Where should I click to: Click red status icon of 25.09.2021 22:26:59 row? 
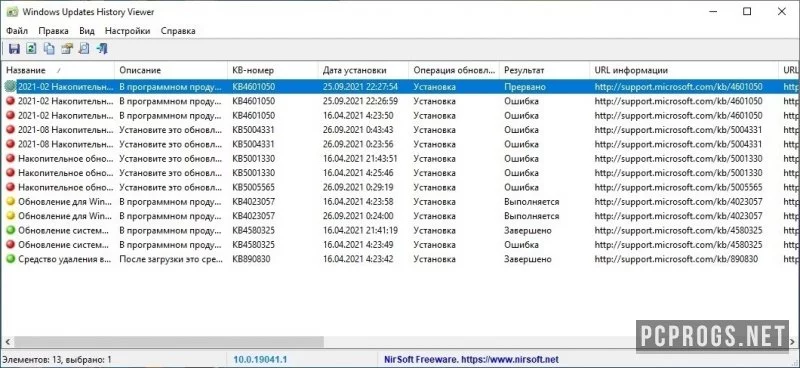click(x=10, y=101)
